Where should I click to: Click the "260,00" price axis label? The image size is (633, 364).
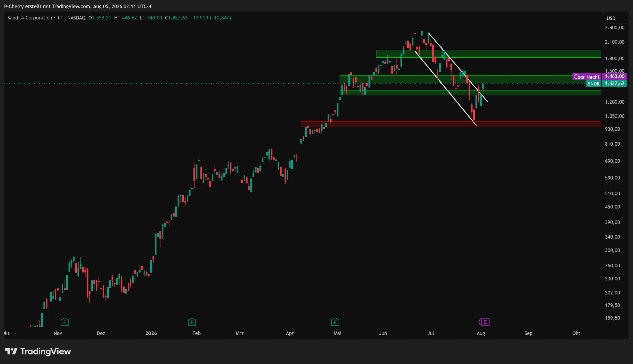coord(612,266)
